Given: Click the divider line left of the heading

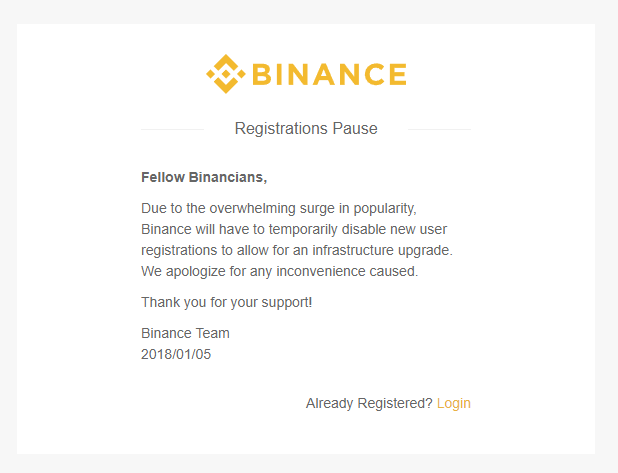Looking at the screenshot, I should pos(173,129).
